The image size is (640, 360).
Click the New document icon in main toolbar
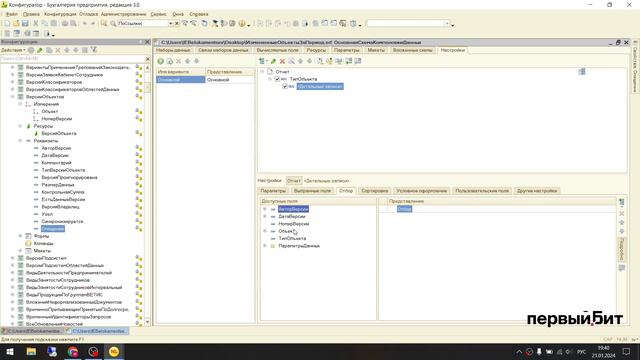coord(7,24)
